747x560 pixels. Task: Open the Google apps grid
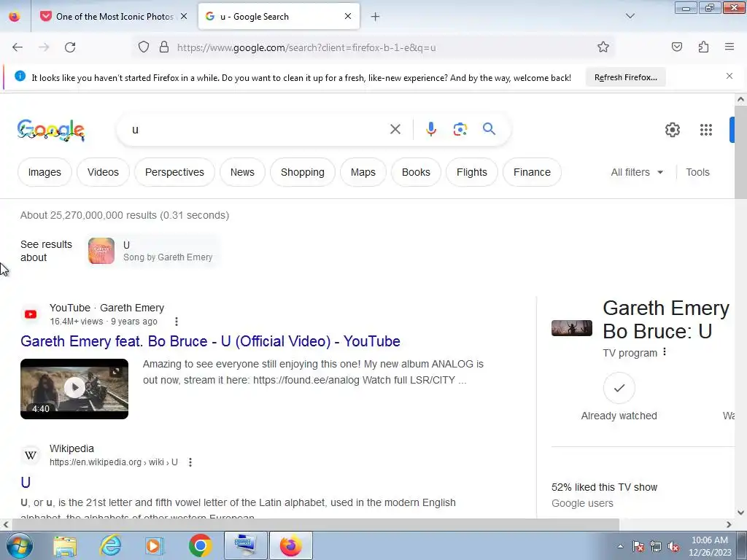pyautogui.click(x=705, y=130)
